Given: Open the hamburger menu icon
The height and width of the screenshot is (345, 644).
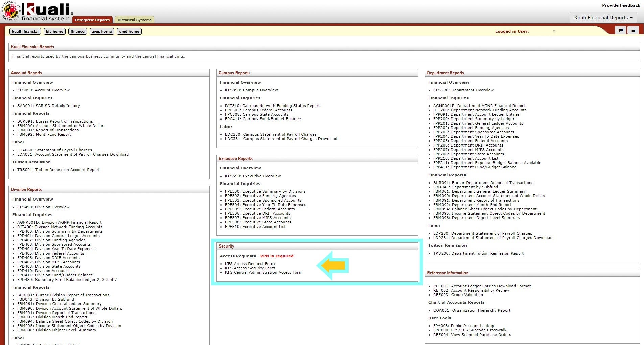Looking at the screenshot, I should coord(634,30).
